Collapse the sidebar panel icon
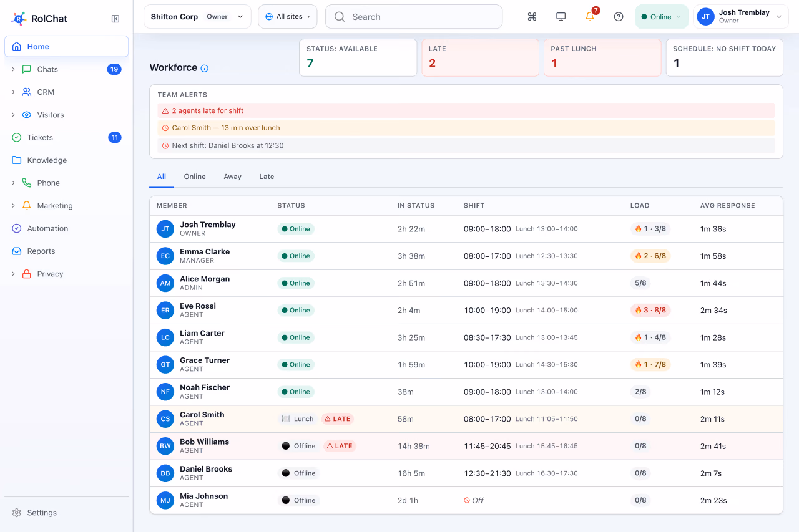This screenshot has height=532, width=799. (x=115, y=19)
